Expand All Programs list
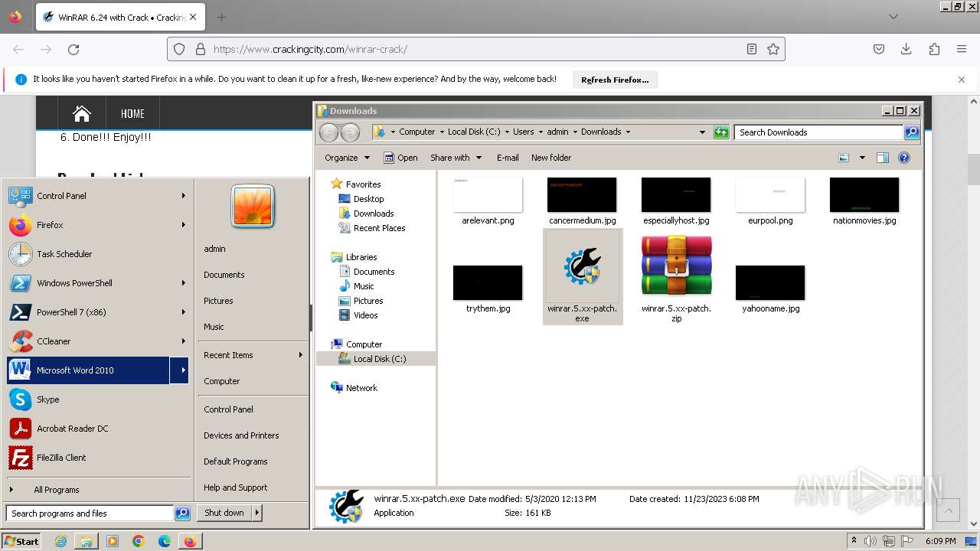Viewport: 980px width, 551px height. [98, 490]
